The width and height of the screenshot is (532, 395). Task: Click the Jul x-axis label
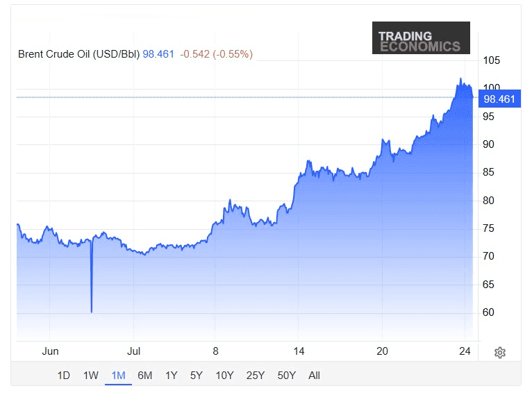(133, 351)
